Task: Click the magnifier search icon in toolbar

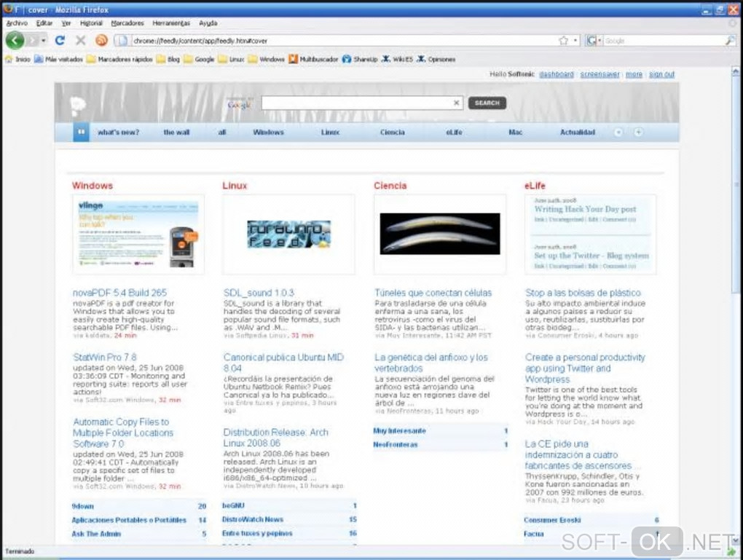Action: [730, 42]
